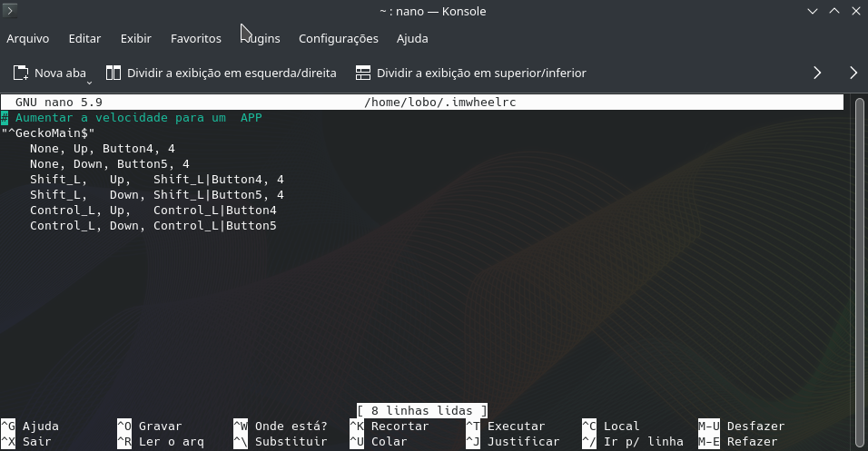Click the line 'Shift_L, Up, Shift_L|Button4, 4'
This screenshot has width=868, height=451.
pos(157,180)
